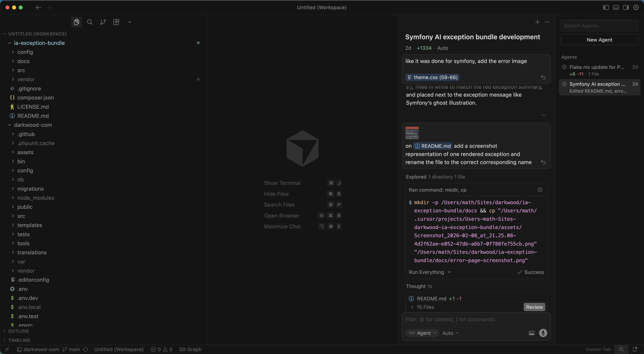Toggle the primary left sidebar layout
This screenshot has width=644, height=354.
(606, 7)
